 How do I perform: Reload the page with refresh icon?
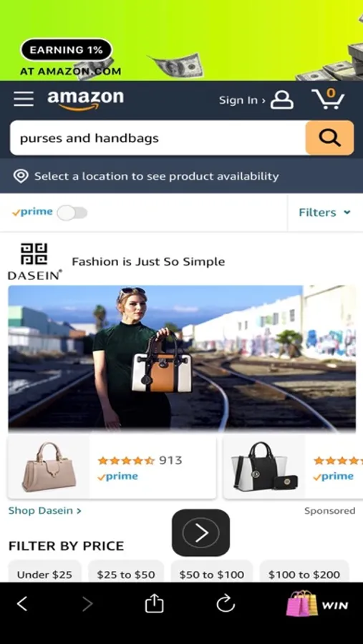tap(226, 604)
